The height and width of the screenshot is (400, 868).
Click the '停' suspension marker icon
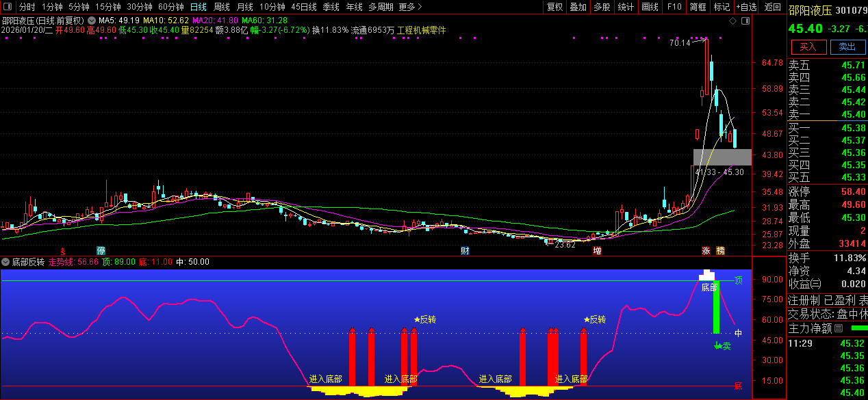tap(101, 251)
